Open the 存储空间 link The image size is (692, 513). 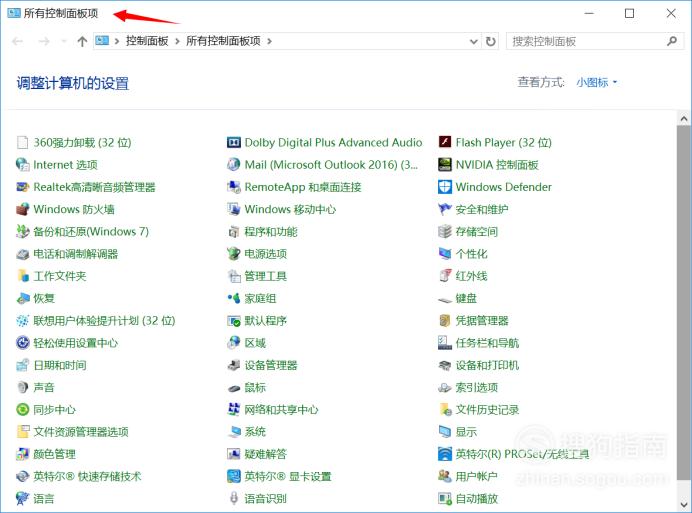(x=477, y=232)
